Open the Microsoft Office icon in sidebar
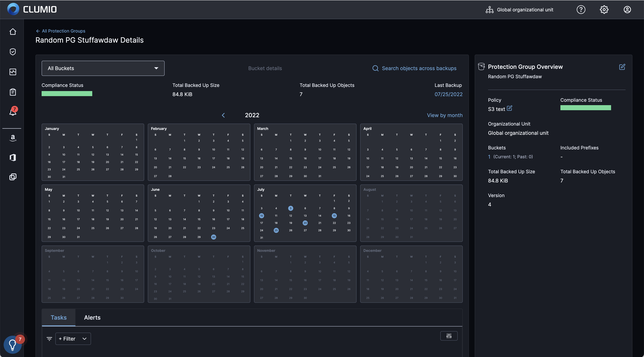 (13, 158)
